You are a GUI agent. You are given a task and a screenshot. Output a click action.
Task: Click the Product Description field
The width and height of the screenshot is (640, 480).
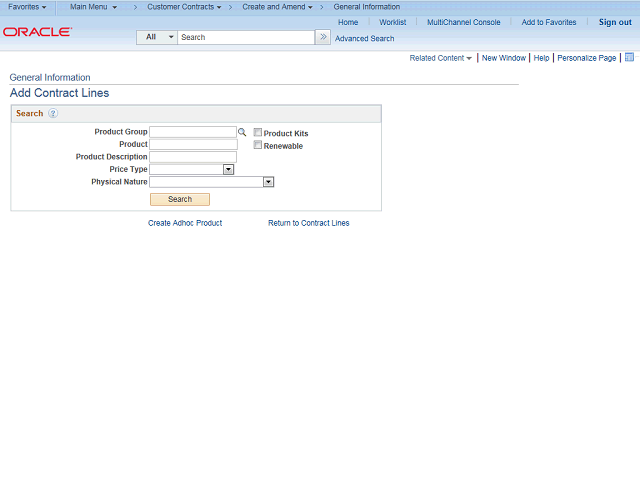pyautogui.click(x=193, y=157)
